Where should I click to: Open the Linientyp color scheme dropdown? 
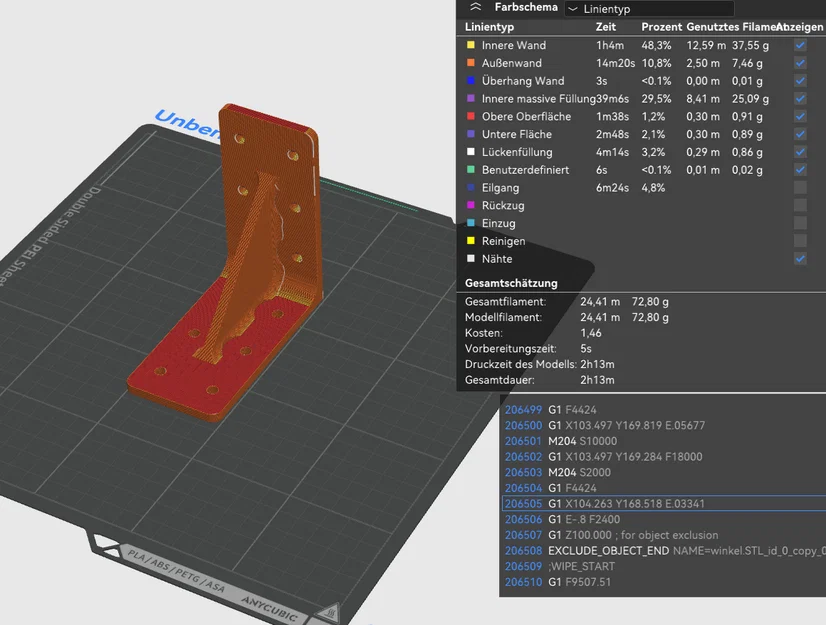tap(649, 9)
